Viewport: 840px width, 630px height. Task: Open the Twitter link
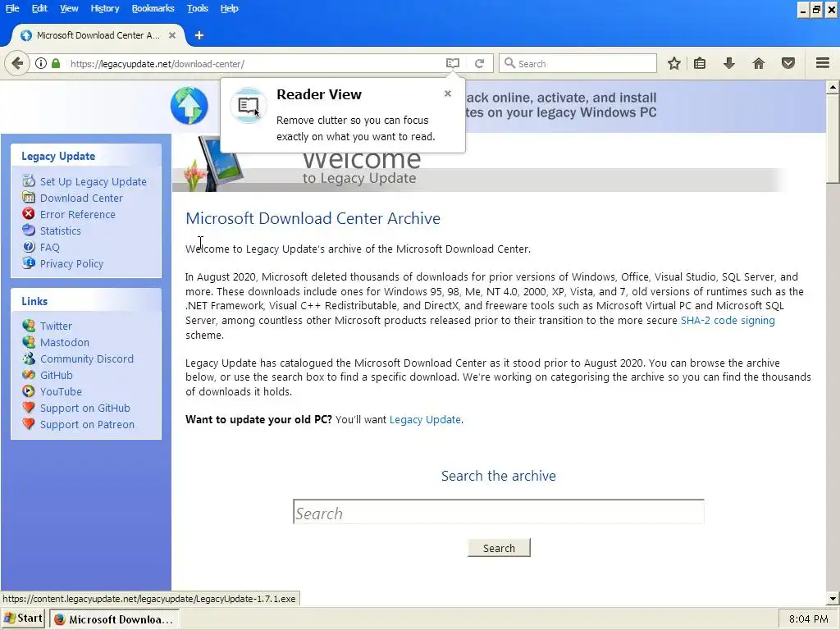pyautogui.click(x=56, y=326)
